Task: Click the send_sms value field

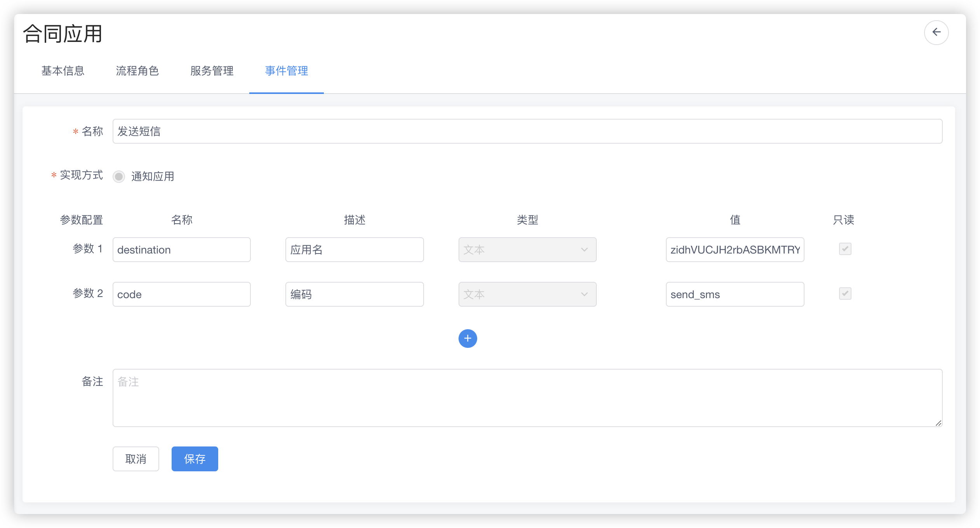Action: pyautogui.click(x=735, y=294)
